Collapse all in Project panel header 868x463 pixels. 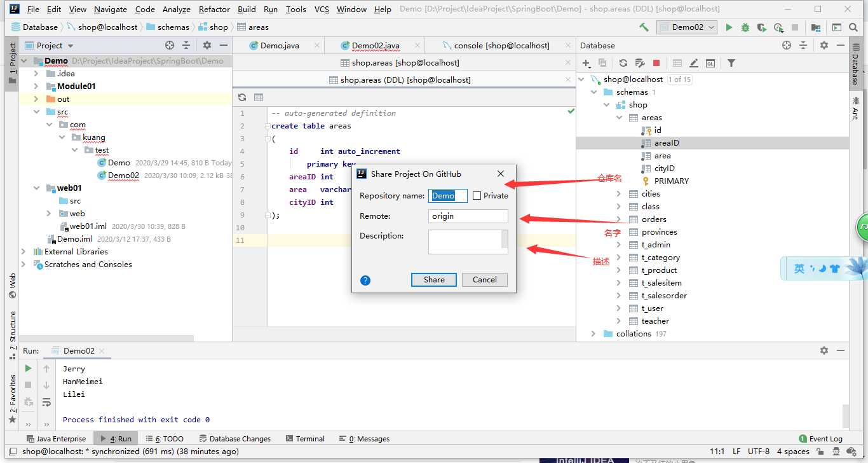(186, 45)
